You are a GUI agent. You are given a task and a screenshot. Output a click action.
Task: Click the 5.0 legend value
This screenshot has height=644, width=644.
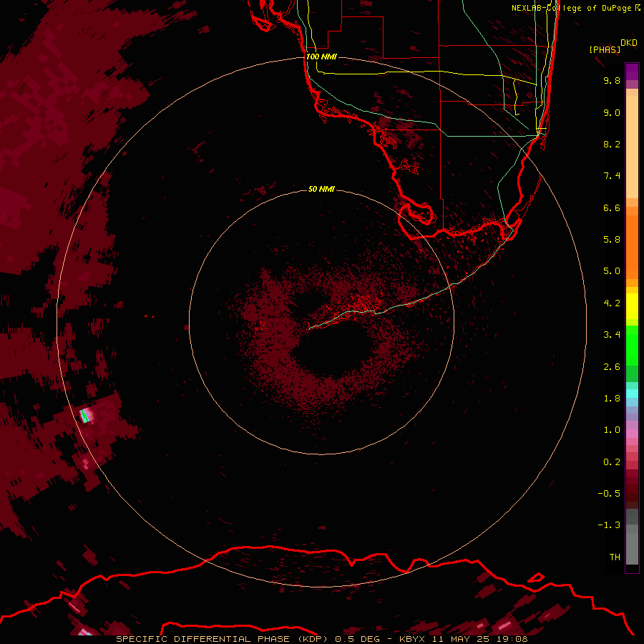(612, 271)
